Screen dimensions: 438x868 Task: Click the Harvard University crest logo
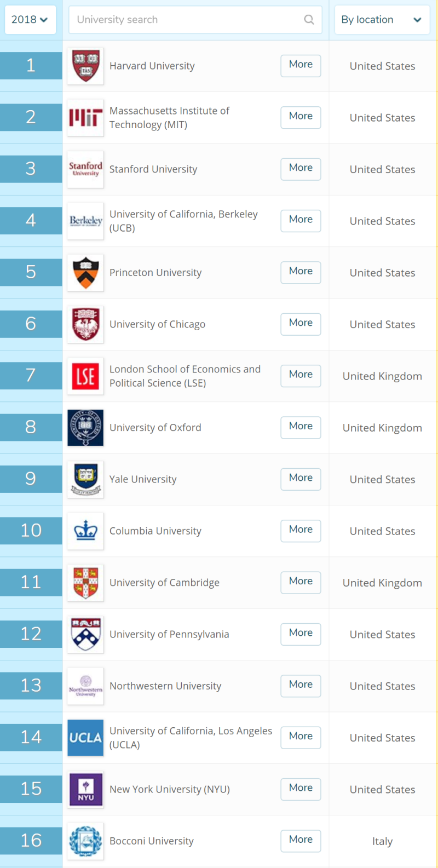pyautogui.click(x=85, y=66)
